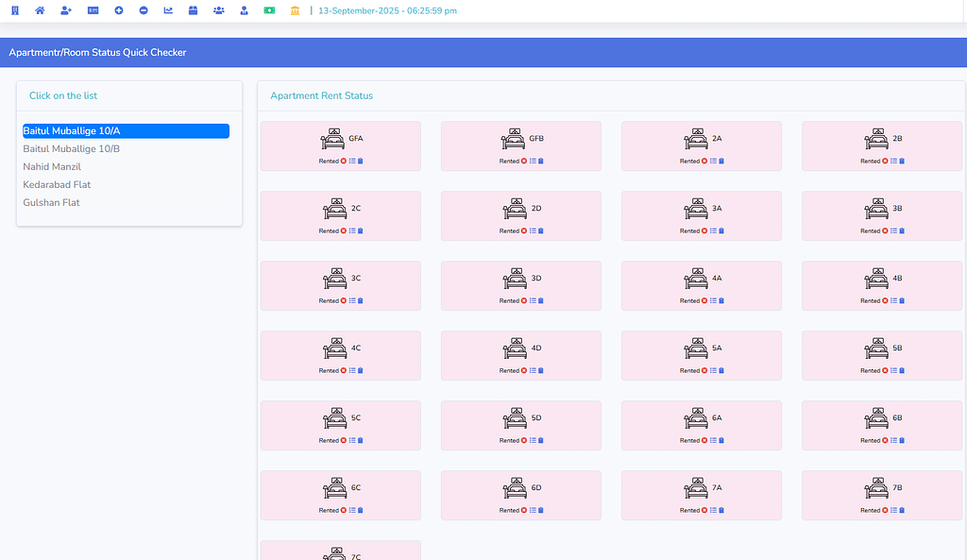Open the list icon on apartment 4D card
The width and height of the screenshot is (967, 560).
(x=533, y=371)
